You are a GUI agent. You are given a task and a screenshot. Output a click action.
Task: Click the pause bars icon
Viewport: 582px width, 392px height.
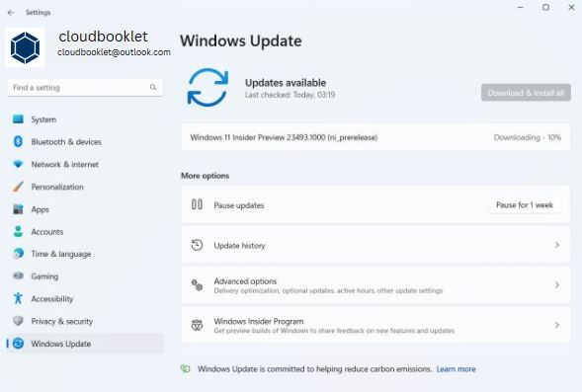[197, 204]
